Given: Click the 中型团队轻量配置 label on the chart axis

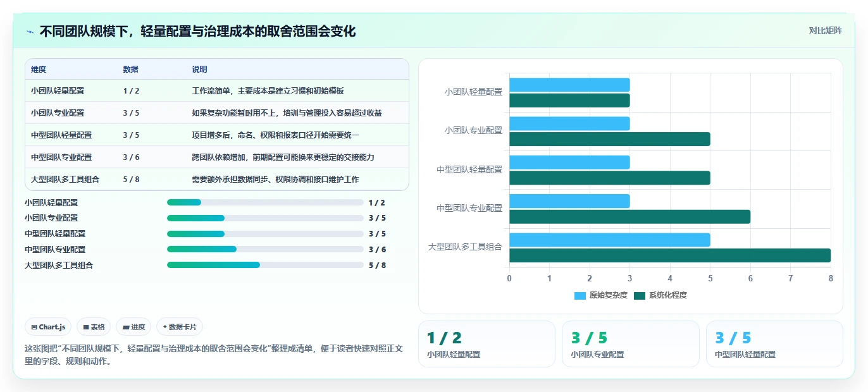Looking at the screenshot, I should click(x=469, y=170).
